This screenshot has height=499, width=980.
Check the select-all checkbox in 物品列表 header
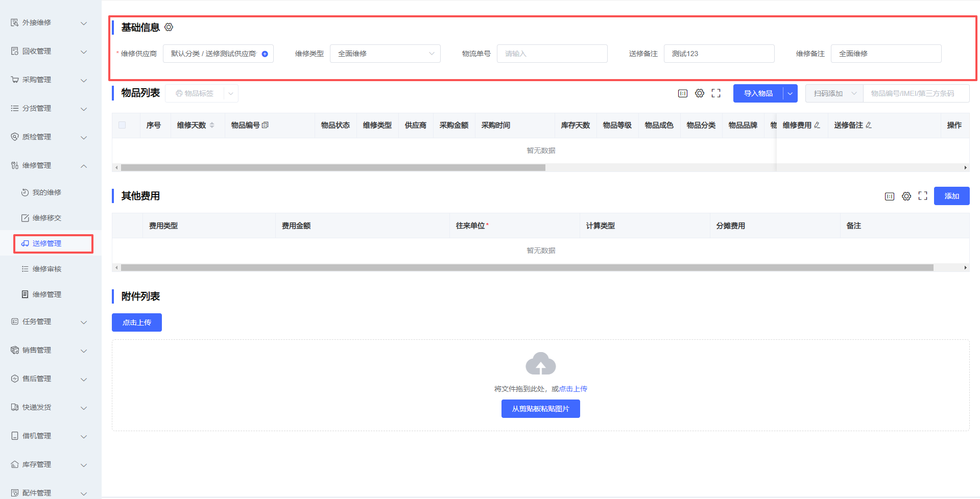[x=122, y=126]
